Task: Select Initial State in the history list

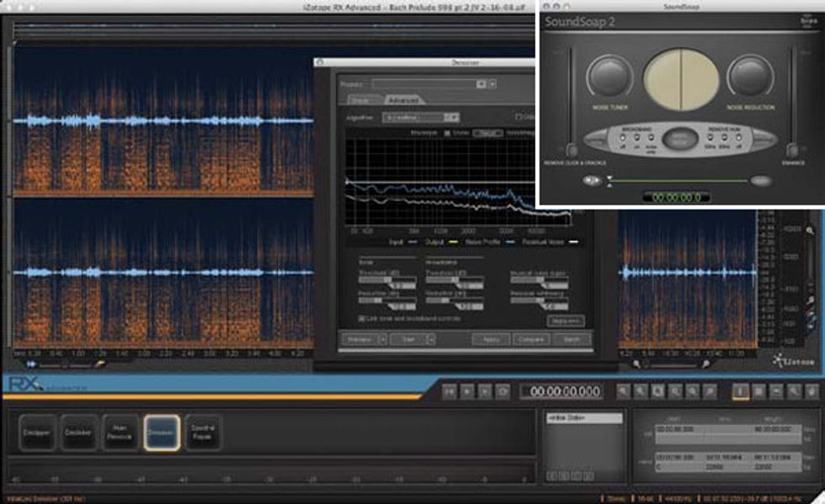Action: [584, 418]
